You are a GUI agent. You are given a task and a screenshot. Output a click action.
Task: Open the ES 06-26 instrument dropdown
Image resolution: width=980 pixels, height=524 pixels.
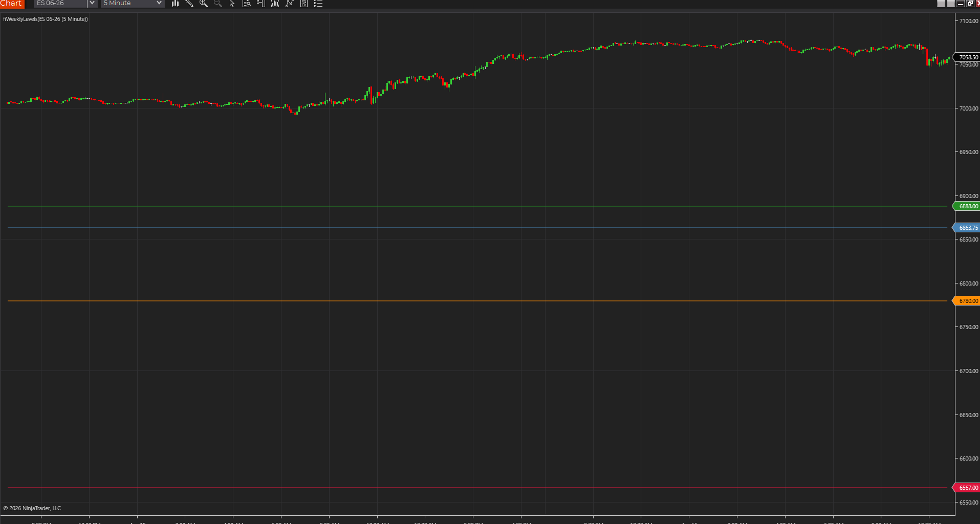click(61, 4)
